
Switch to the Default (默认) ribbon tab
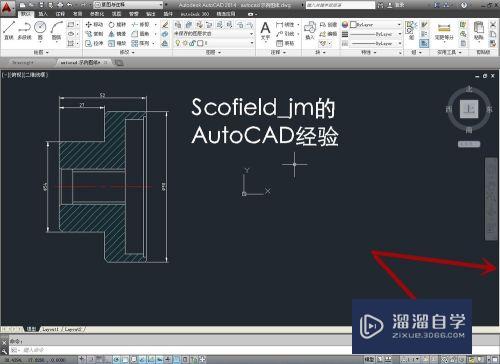point(26,14)
